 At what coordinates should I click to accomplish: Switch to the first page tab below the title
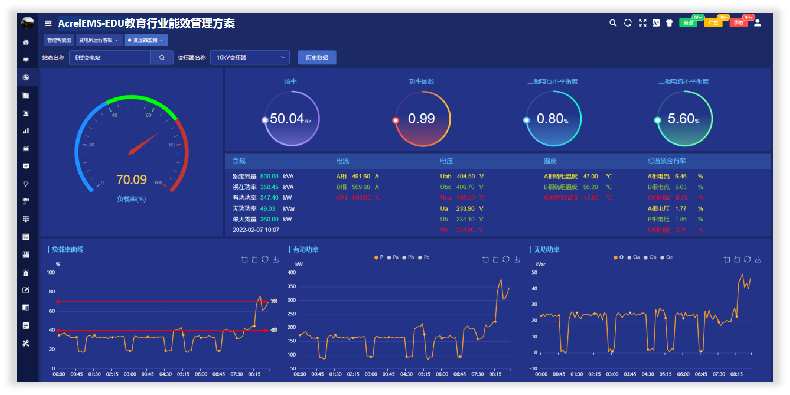(59, 40)
